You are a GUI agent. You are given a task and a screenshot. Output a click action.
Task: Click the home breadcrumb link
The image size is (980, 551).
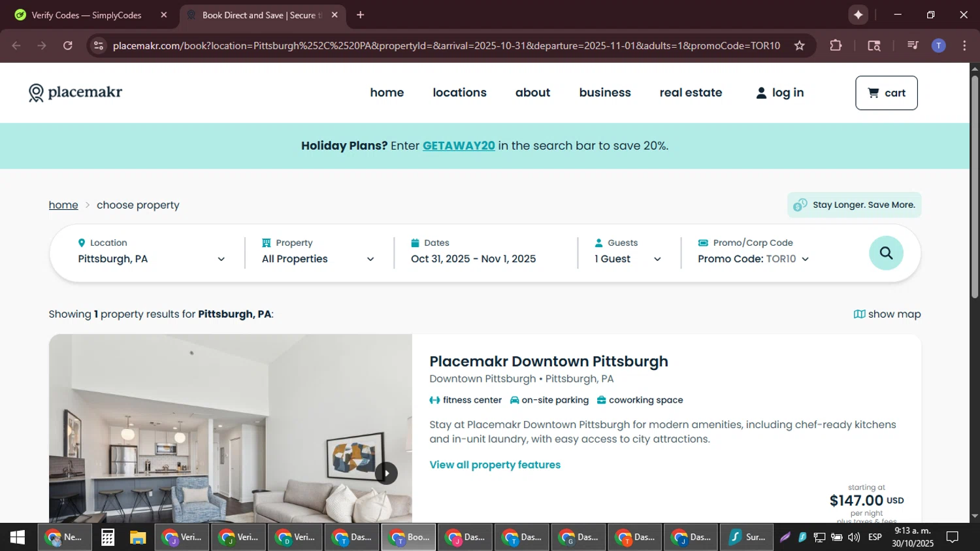(x=63, y=205)
